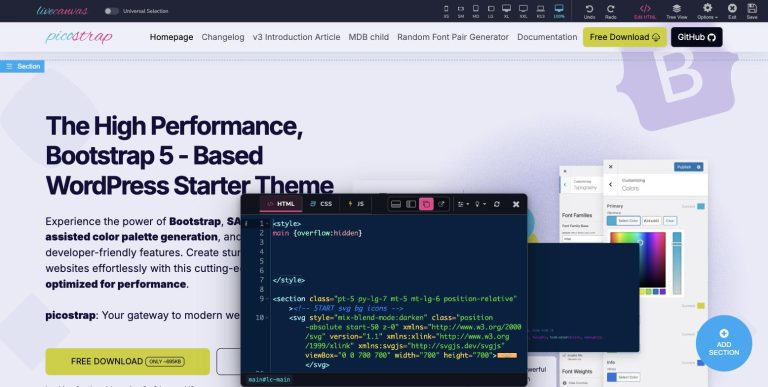This screenshot has height=387, width=768.
Task: Open the v3 Introduction Article link
Action: point(296,37)
